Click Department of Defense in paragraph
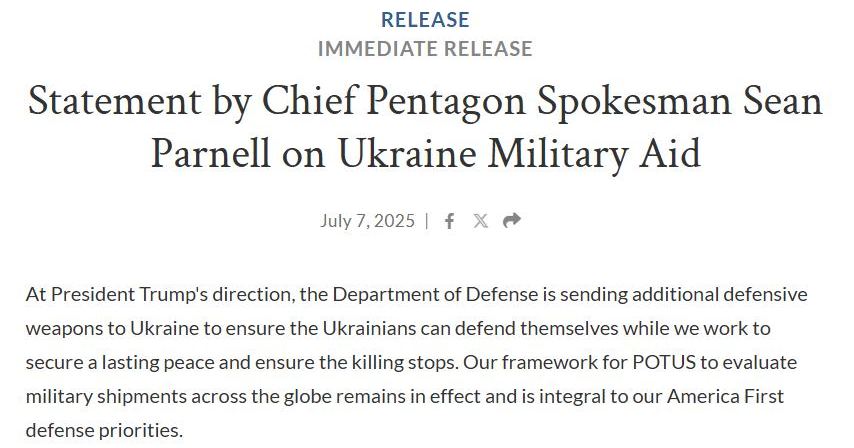854x448 pixels. (435, 294)
